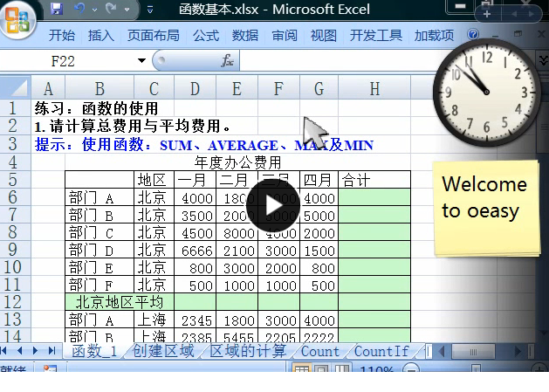Click the 合计 header cell

click(374, 180)
